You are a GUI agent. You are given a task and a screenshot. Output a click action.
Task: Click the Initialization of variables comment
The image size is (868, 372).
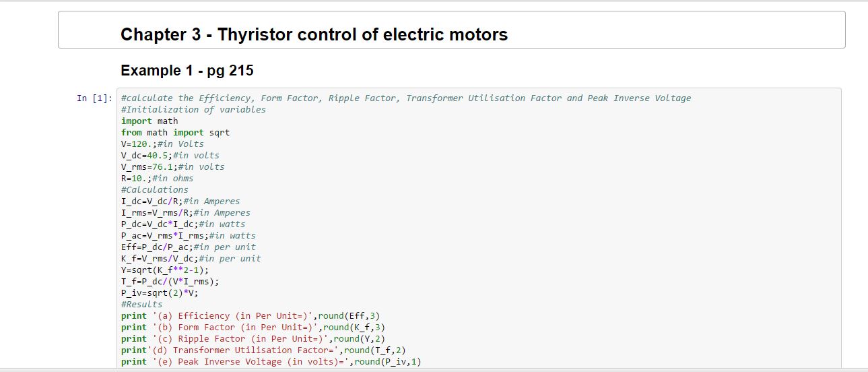193,110
